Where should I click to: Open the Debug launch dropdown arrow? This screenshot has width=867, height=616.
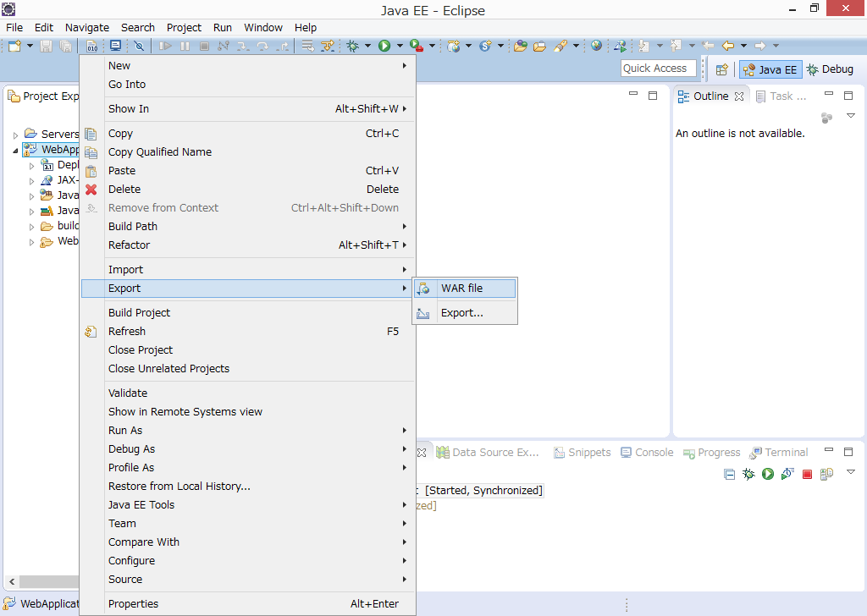pyautogui.click(x=367, y=46)
